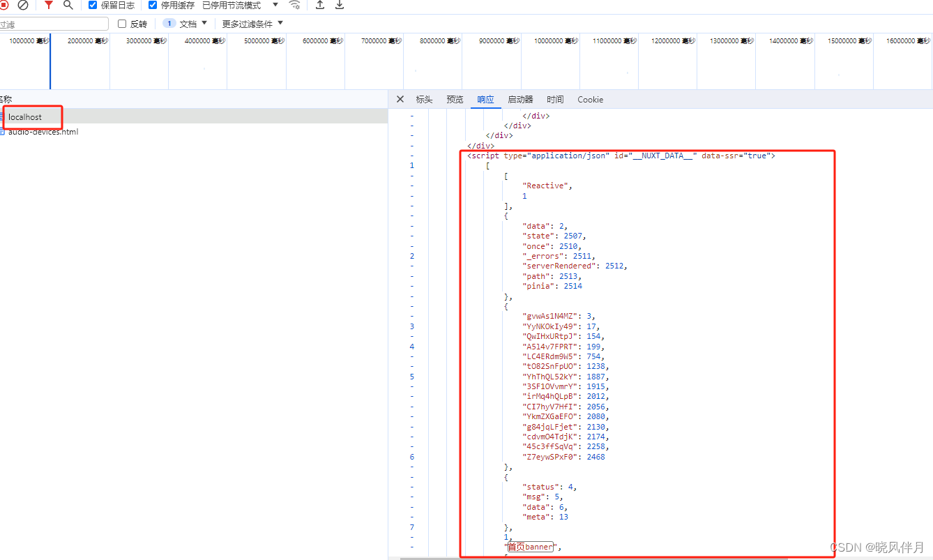Open the 启动器 tab
The image size is (933, 560).
pos(520,100)
